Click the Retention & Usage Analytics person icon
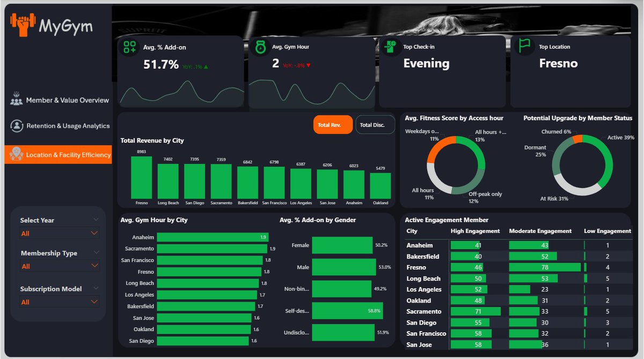Viewport: 644px width, 359px height. click(x=17, y=126)
